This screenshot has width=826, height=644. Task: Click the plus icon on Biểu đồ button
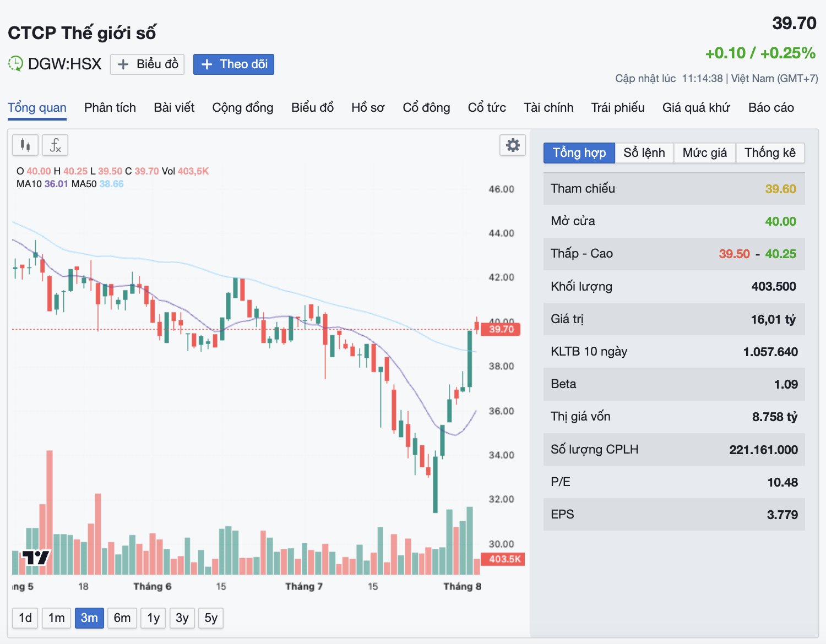coord(123,64)
